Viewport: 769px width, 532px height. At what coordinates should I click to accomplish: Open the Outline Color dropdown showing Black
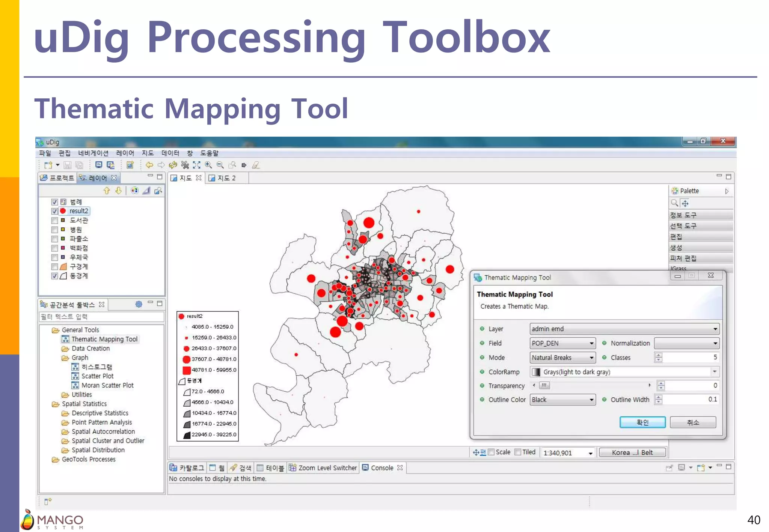point(562,400)
